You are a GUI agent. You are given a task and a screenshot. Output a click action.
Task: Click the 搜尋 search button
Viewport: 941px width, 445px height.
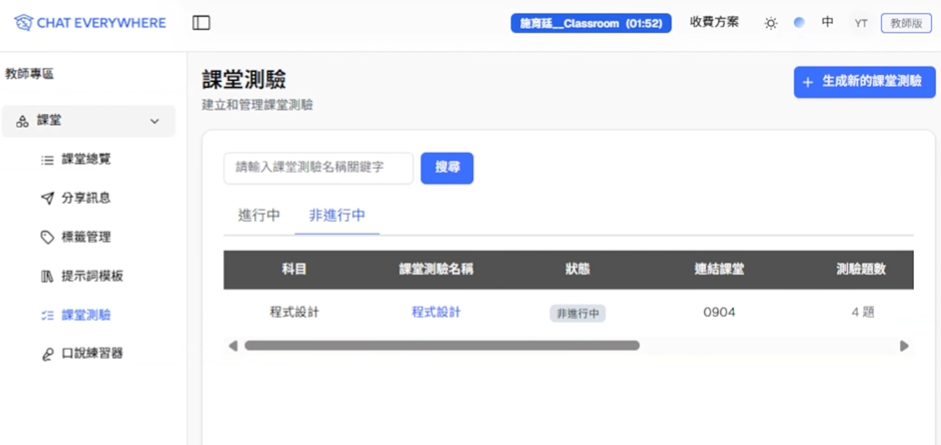[x=447, y=168]
